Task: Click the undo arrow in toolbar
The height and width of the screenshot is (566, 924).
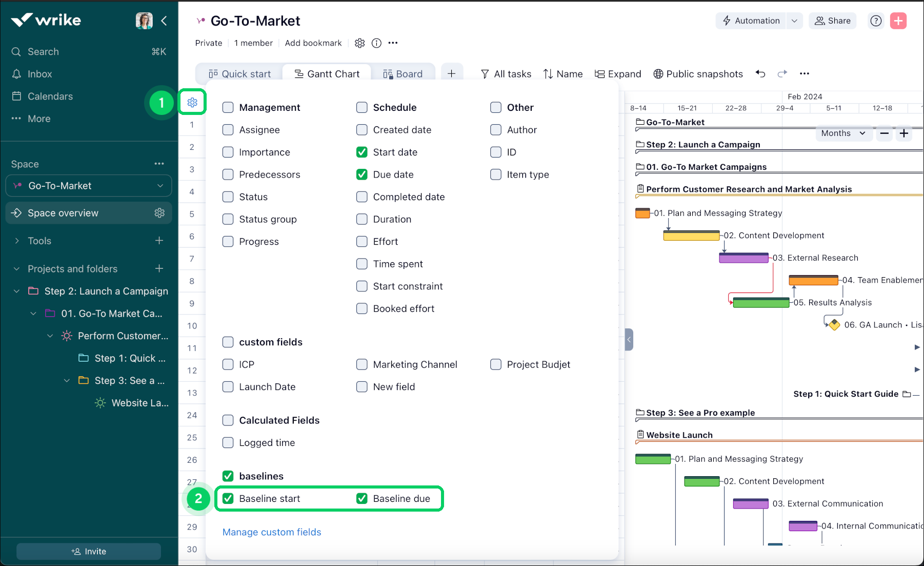Action: pos(760,74)
